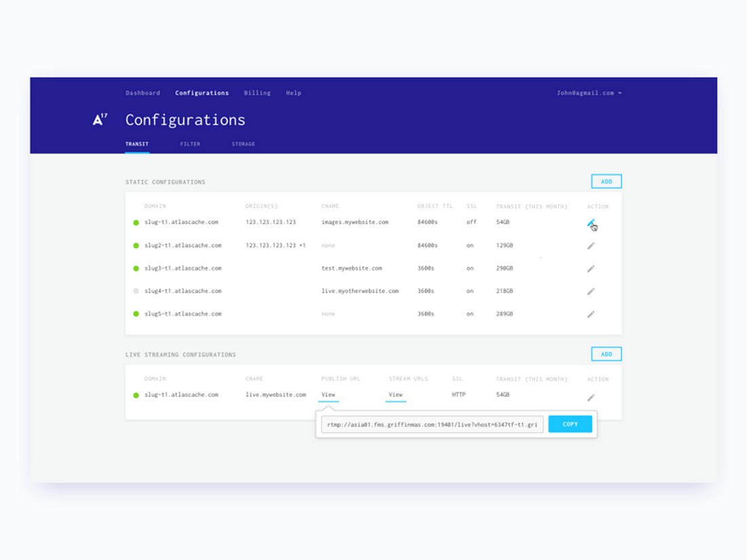Click SSL off value in first row
This screenshot has width=747, height=560.
tap(471, 222)
